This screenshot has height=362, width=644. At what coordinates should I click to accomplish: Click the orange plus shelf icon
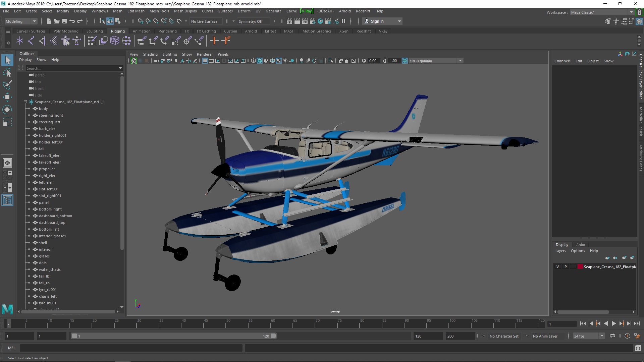point(214,41)
